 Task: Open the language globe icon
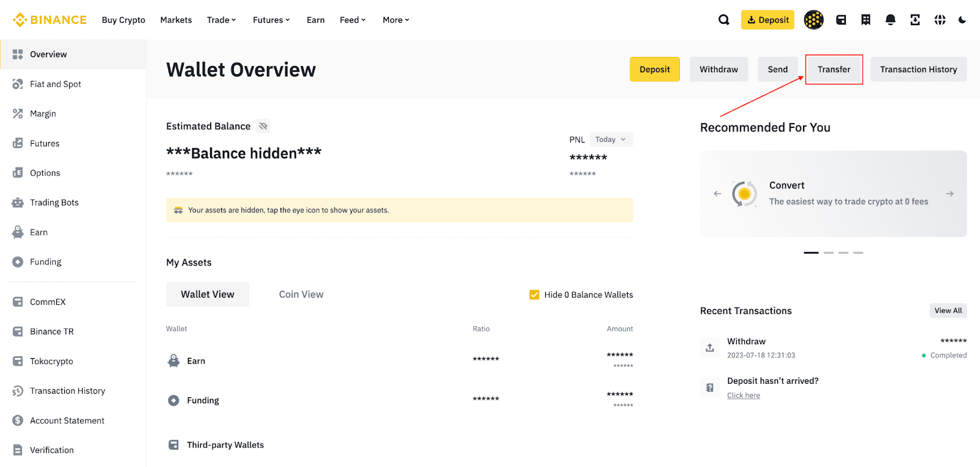pyautogui.click(x=940, y=20)
